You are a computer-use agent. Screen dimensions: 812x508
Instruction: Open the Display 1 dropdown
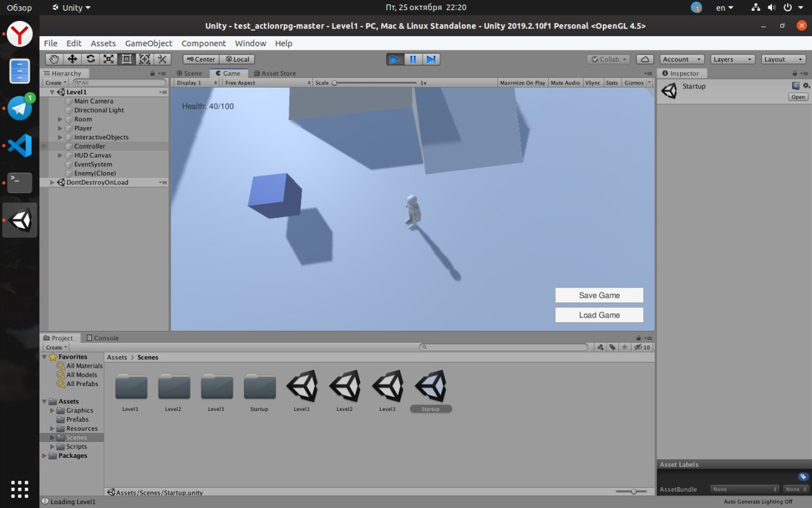pyautogui.click(x=197, y=83)
